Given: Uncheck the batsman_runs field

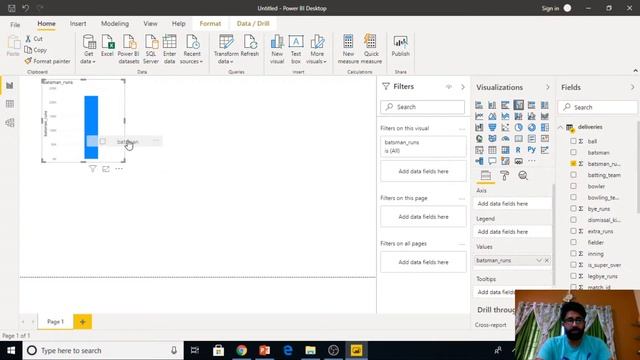Looking at the screenshot, I should 573,163.
